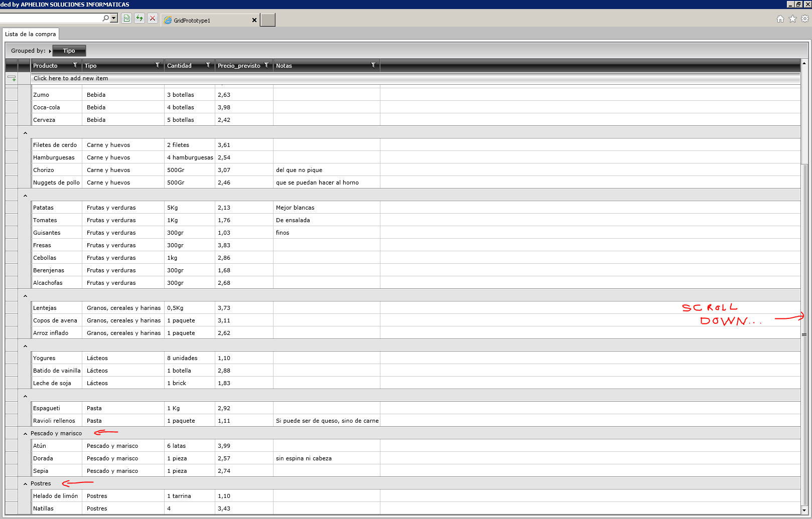The image size is (812, 519).
Task: Select the 'Natillas' product cell
Action: (x=57, y=508)
